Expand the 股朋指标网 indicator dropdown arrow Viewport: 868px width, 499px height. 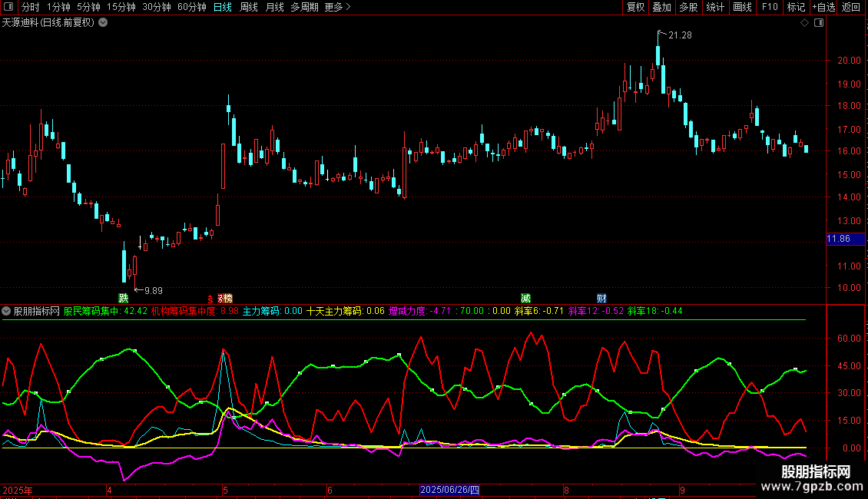pos(7,312)
